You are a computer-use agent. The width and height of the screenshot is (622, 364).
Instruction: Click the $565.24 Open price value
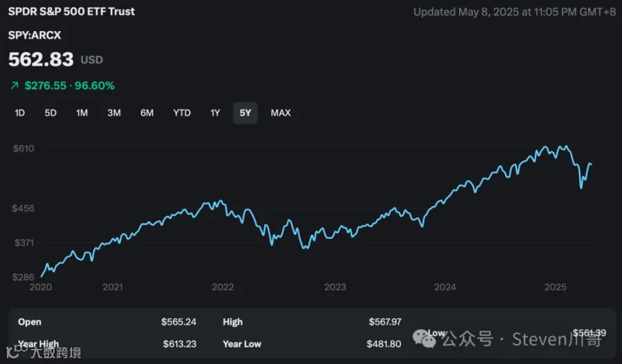(178, 322)
